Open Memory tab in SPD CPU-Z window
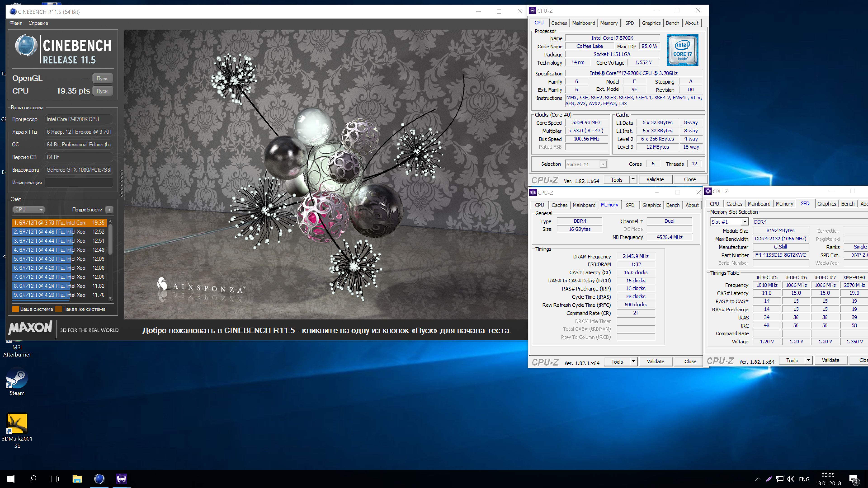This screenshot has width=868, height=488. click(x=784, y=203)
